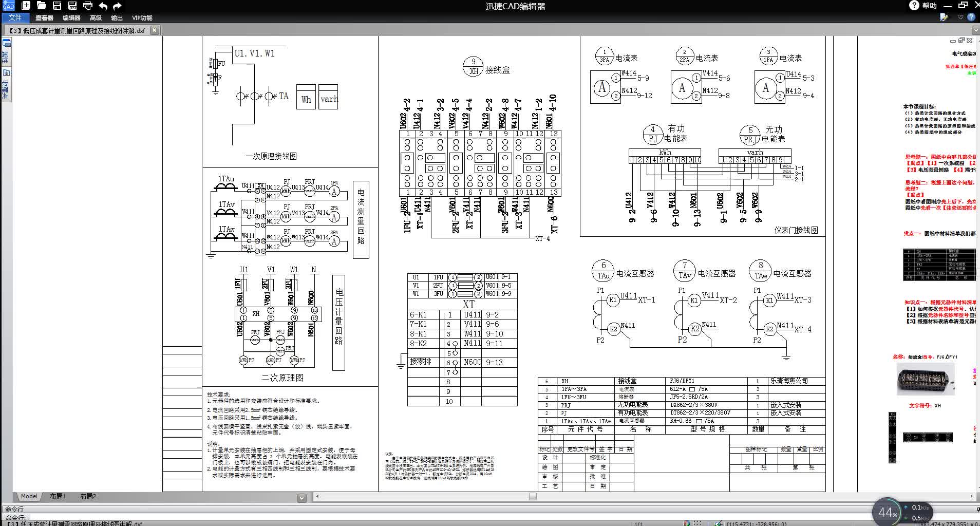Image resolution: width=980 pixels, height=526 pixels.
Task: Create a new drawing with the plus icon
Action: (x=26, y=6)
